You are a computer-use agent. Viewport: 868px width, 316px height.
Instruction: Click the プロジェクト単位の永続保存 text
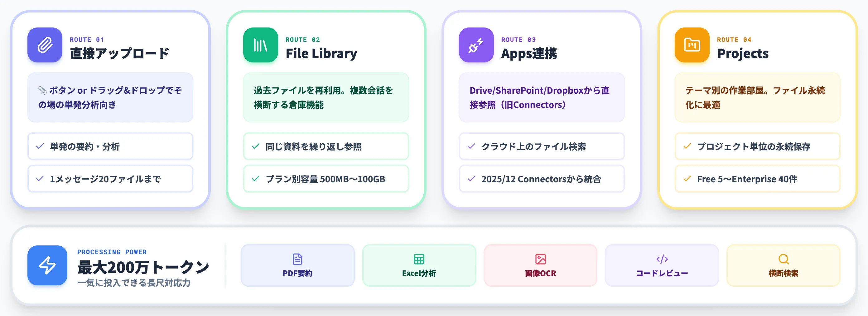pos(754,146)
